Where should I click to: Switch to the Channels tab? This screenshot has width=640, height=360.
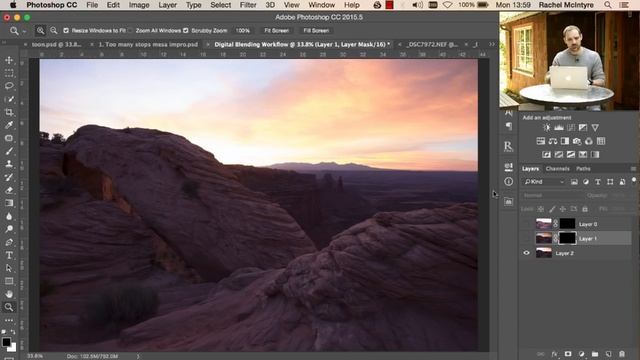click(x=558, y=169)
